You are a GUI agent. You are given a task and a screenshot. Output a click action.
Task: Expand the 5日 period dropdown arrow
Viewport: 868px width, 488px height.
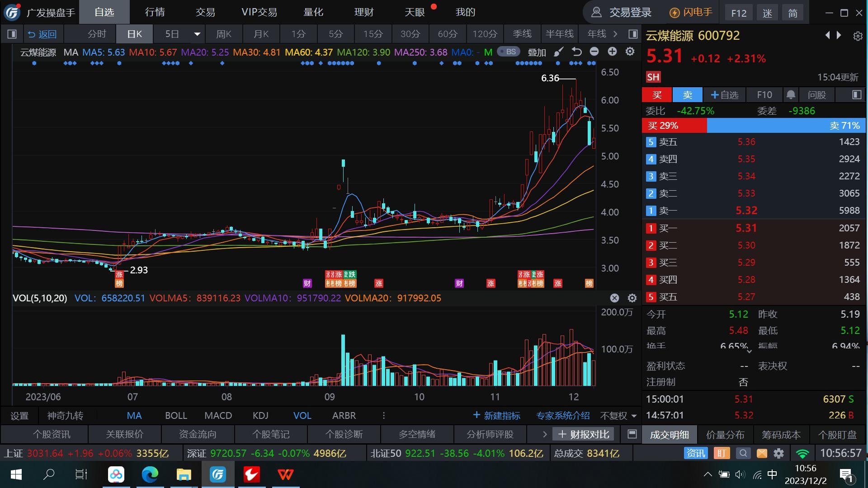tap(197, 34)
